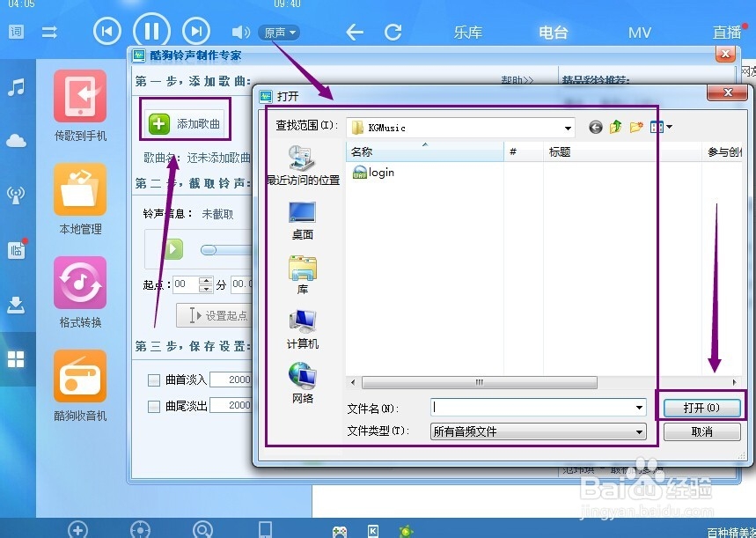Go to 网络 in places bar
Screen dimensions: 756x538
302,384
